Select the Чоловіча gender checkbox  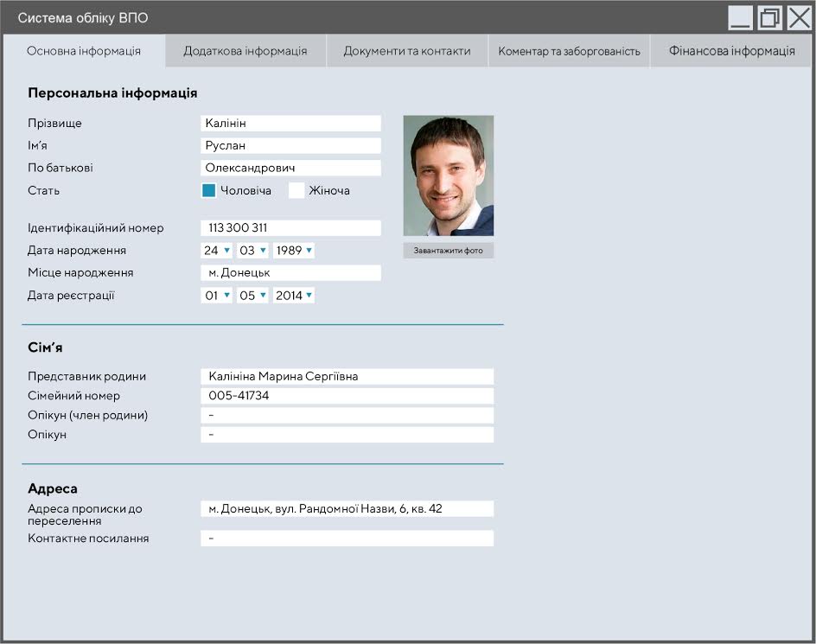(208, 191)
